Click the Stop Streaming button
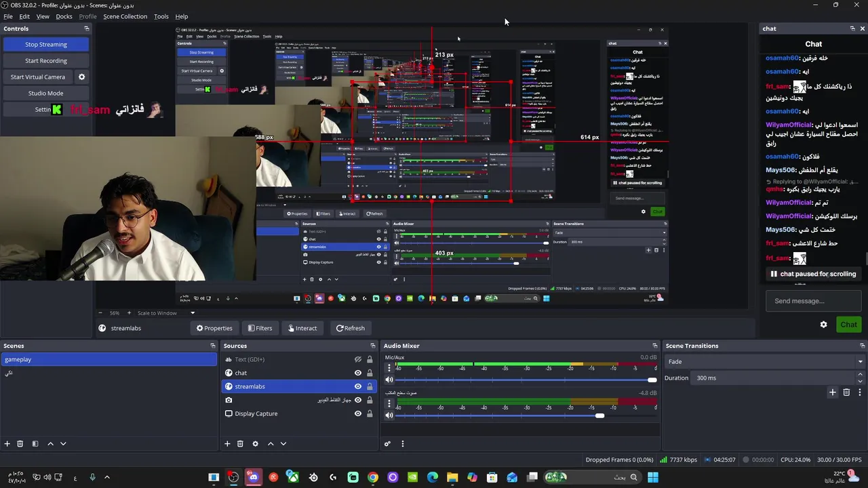The height and width of the screenshot is (488, 868). pos(46,45)
